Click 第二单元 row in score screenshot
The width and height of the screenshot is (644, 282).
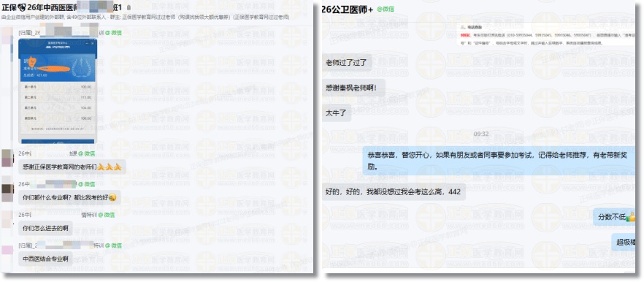tap(58, 97)
